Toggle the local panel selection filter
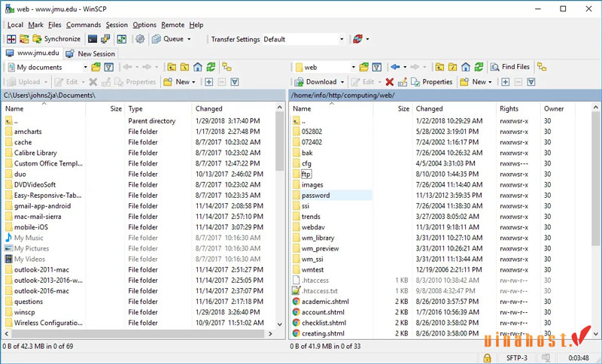Screen dimensions: 602x364 coord(235,82)
